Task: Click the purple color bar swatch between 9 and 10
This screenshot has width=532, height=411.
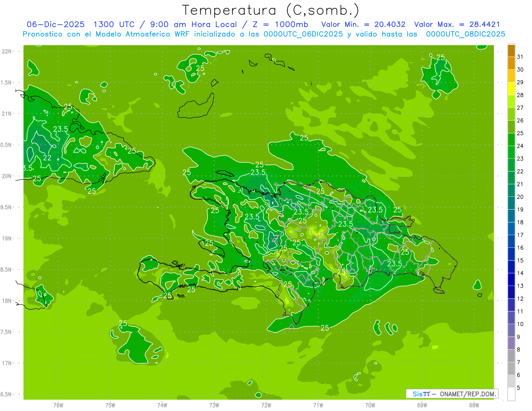Action: pyautogui.click(x=511, y=330)
